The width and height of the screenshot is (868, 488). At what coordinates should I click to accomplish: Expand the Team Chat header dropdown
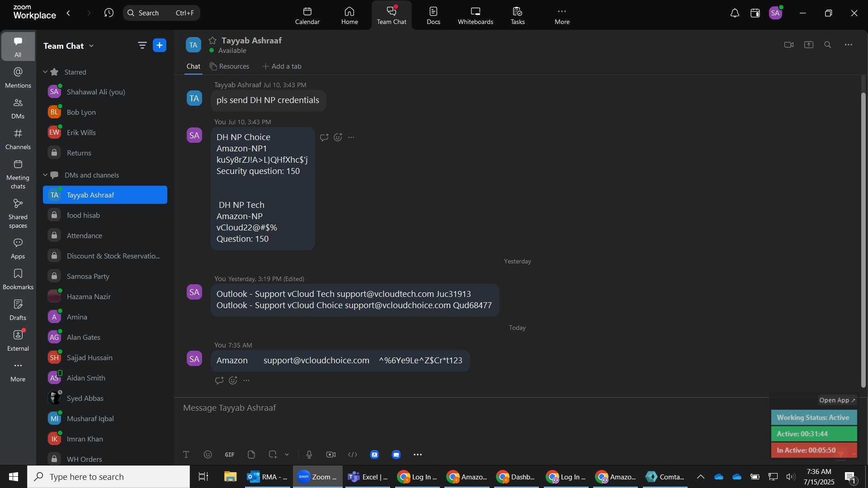click(91, 46)
